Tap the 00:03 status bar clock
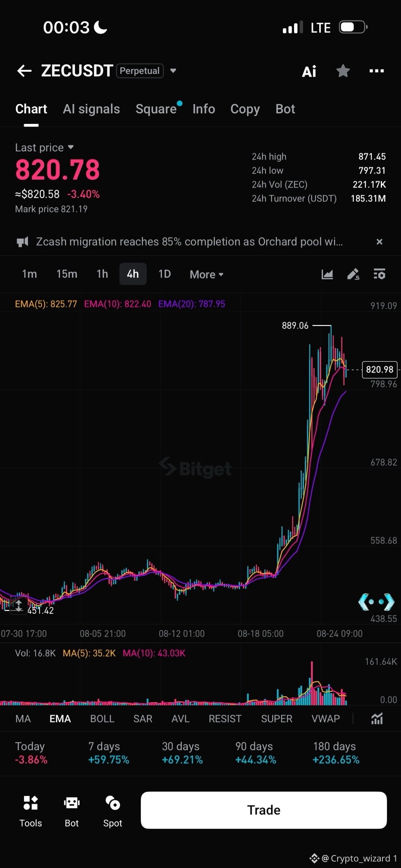 click(66, 27)
